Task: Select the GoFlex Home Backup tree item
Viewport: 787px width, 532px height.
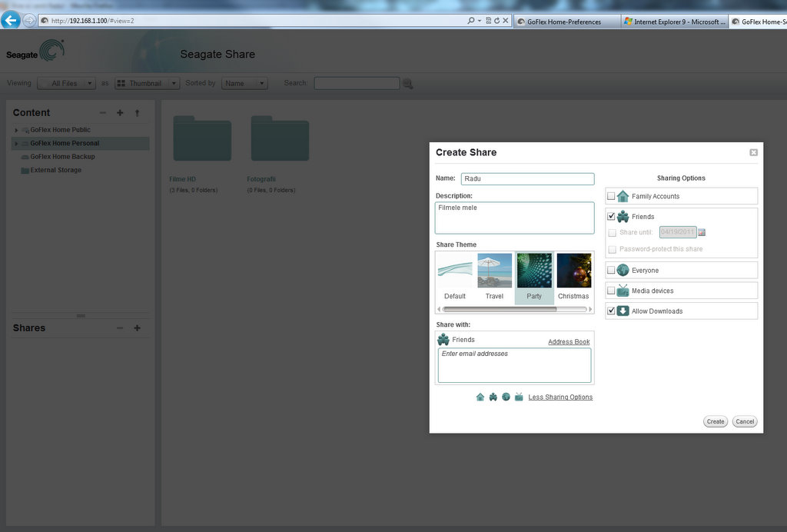Action: pyautogui.click(x=62, y=157)
